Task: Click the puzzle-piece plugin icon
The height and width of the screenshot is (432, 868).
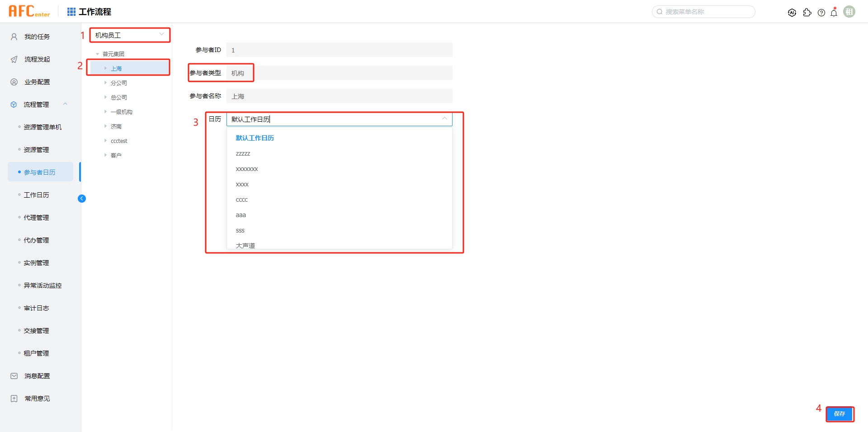Action: pyautogui.click(x=807, y=13)
